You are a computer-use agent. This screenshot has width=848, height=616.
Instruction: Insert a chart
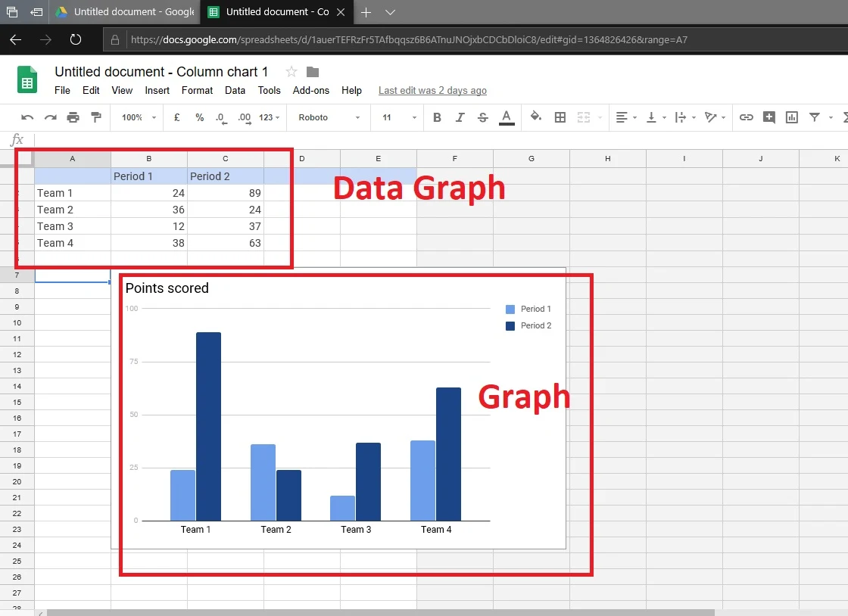point(790,117)
